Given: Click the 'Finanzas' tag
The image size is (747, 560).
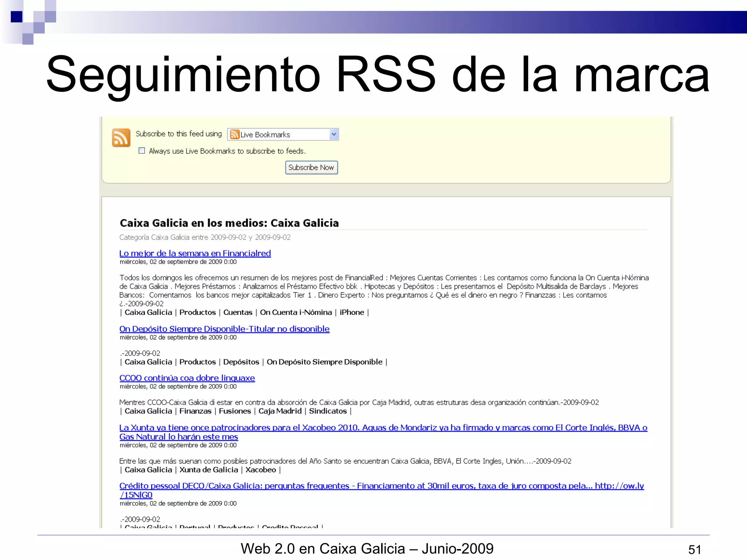Looking at the screenshot, I should click(195, 411).
